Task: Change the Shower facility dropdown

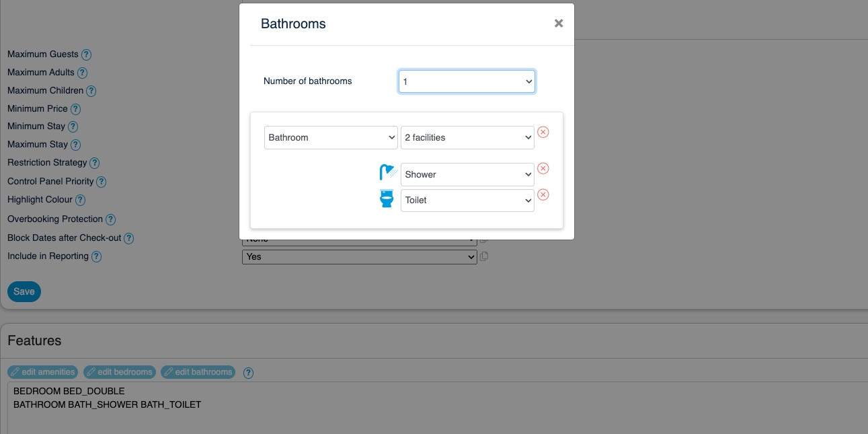Action: 467,175
